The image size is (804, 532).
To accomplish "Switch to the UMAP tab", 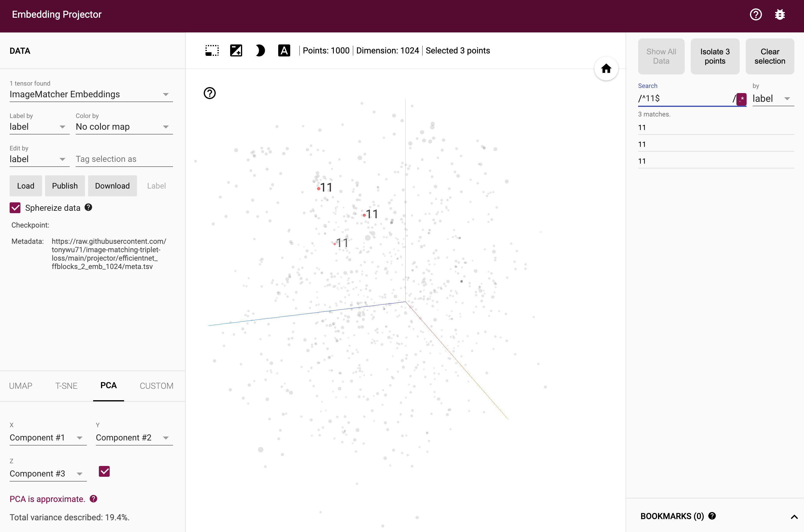I will pos(21,386).
